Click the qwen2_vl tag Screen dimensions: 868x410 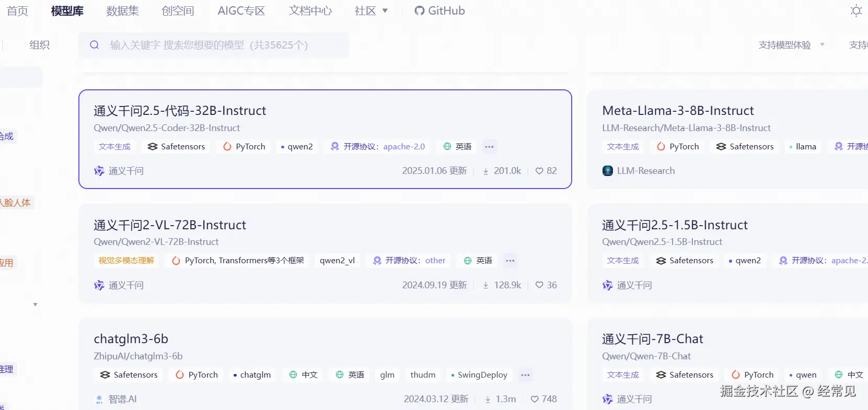pyautogui.click(x=337, y=261)
